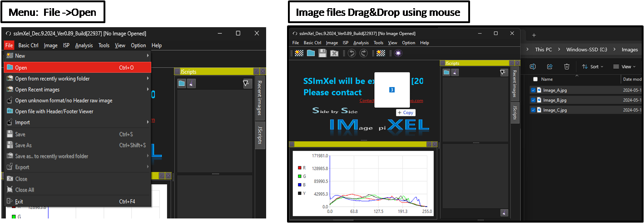644x223 pixels.
Task: Select the Image_B.jpg file name
Action: (555, 100)
